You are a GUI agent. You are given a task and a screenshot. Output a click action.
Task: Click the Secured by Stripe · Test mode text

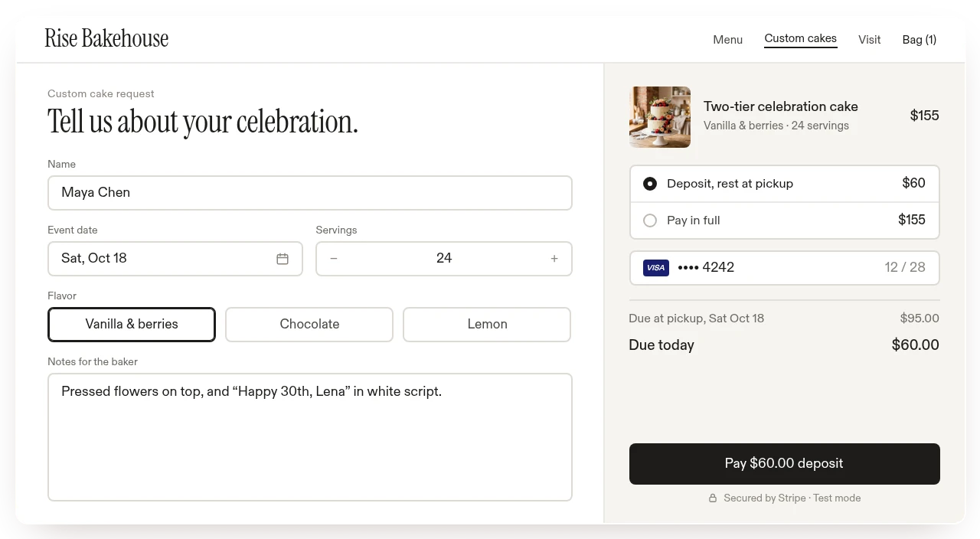792,498
